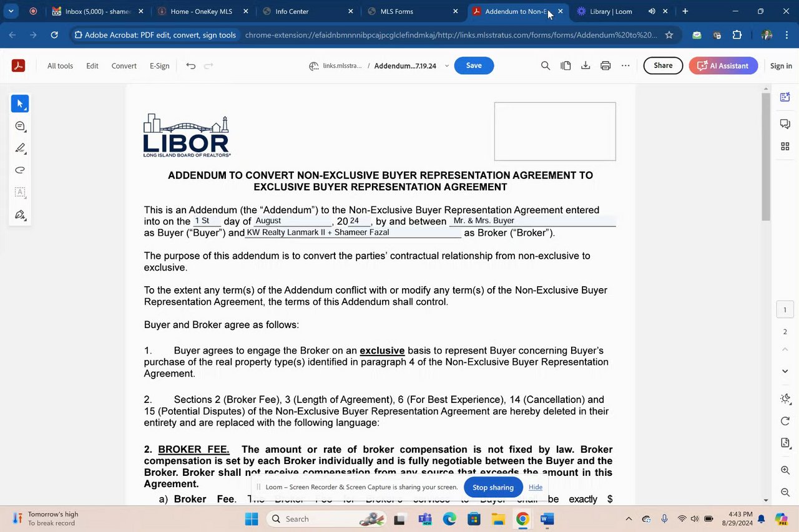This screenshot has height=532, width=799.
Task: Open the sign fountain pen tool
Action: [x=20, y=215]
